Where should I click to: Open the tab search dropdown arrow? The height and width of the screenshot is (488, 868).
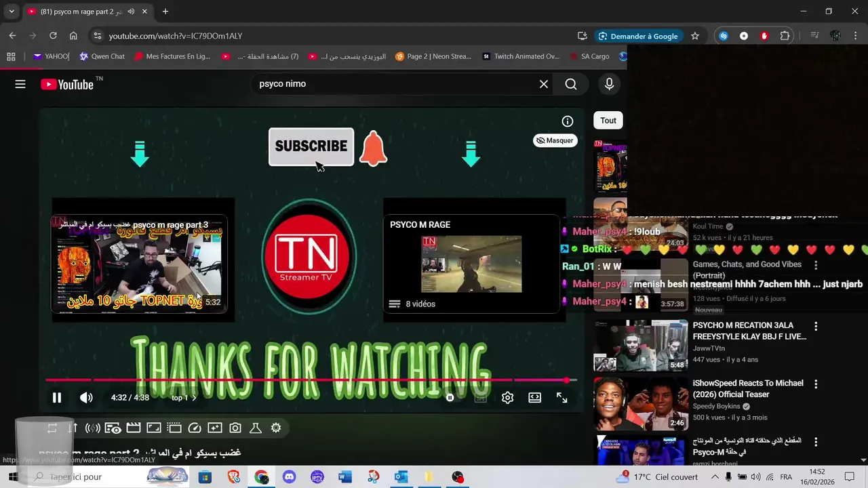tap(12, 12)
